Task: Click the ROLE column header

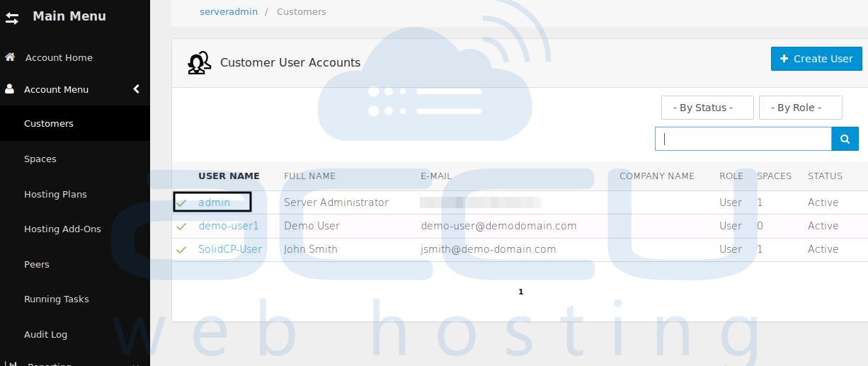Action: (x=731, y=176)
